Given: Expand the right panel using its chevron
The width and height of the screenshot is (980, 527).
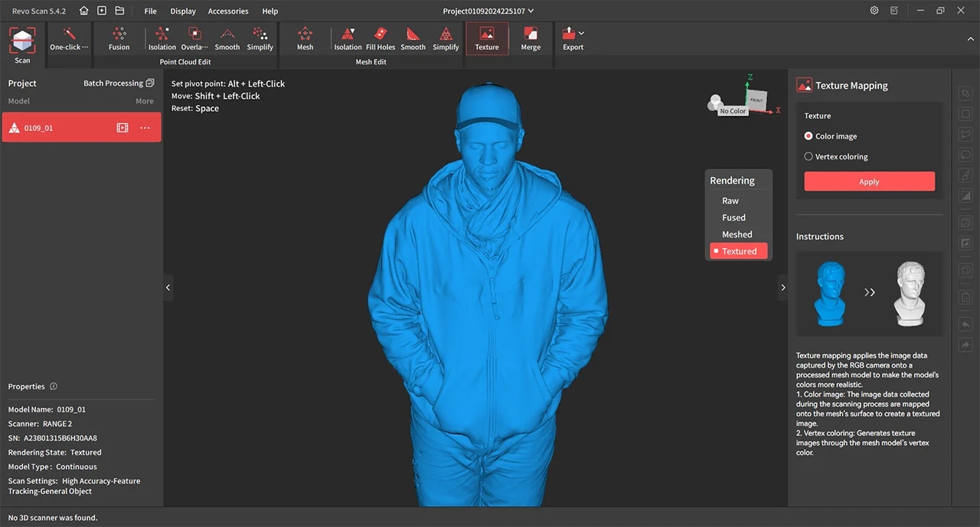Looking at the screenshot, I should [x=782, y=287].
